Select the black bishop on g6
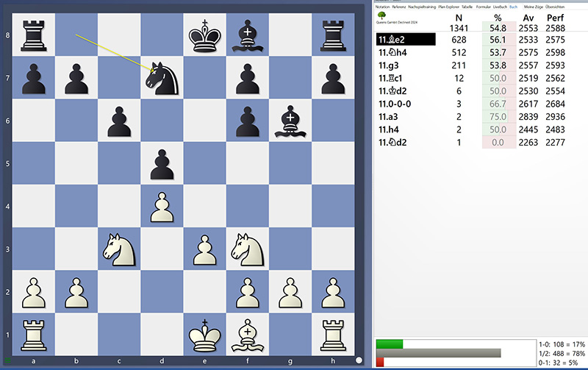This screenshot has width=588, height=370. [x=290, y=121]
